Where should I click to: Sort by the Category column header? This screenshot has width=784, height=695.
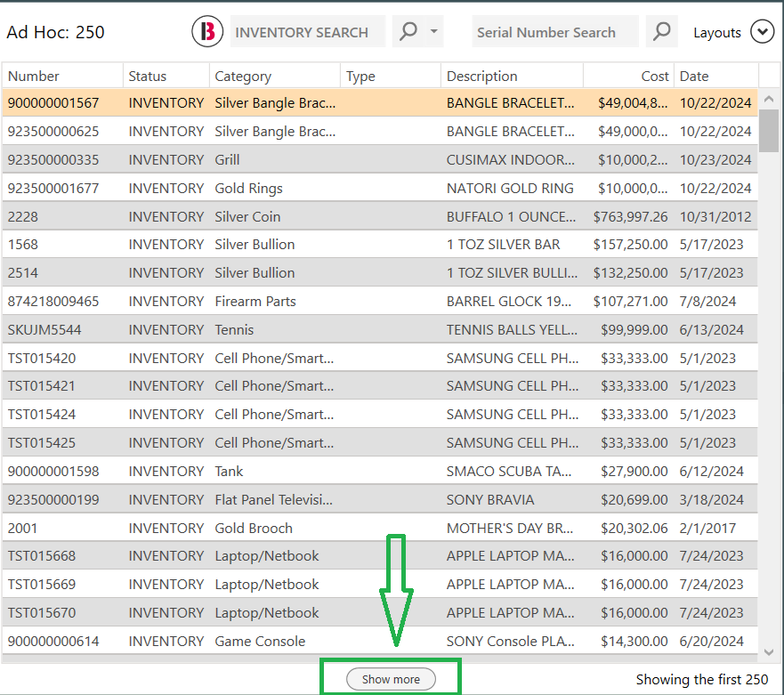(274, 76)
